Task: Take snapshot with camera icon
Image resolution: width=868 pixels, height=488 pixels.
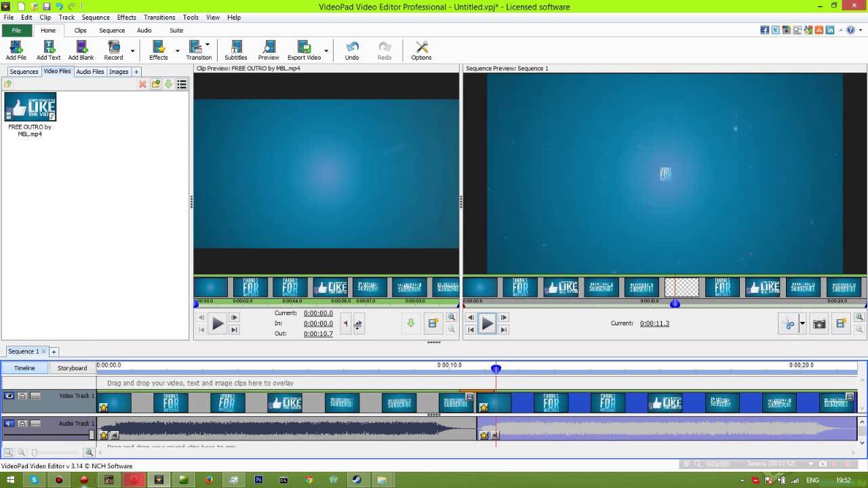Action: tap(819, 324)
